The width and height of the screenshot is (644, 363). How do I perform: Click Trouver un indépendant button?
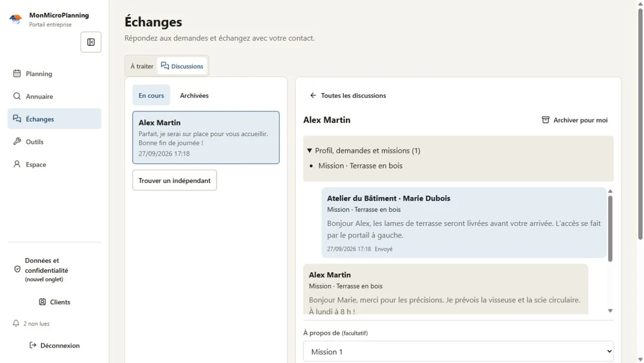point(175,180)
